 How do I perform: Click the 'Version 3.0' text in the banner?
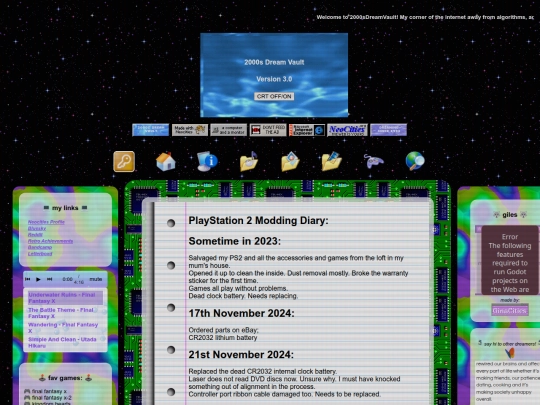pos(274,79)
